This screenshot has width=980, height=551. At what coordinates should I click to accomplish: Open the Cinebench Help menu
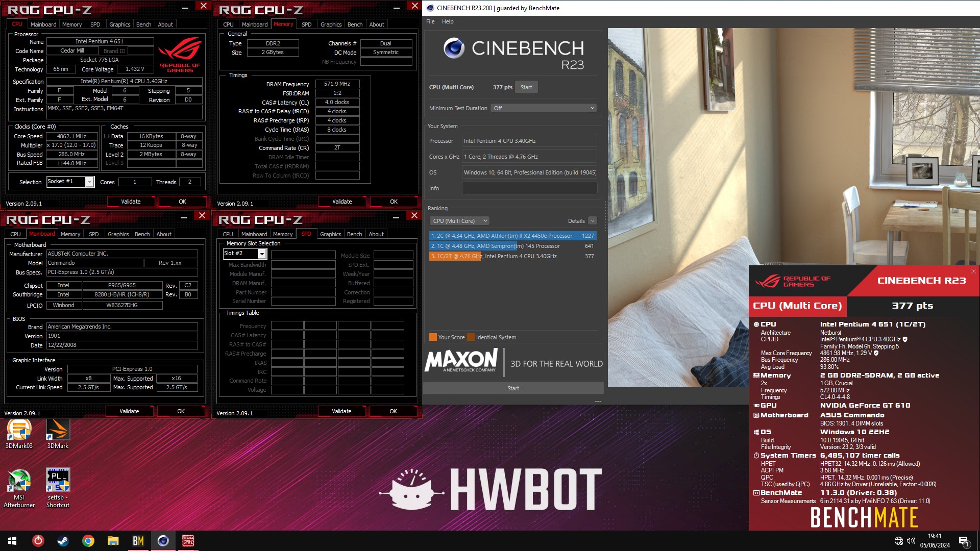point(448,21)
